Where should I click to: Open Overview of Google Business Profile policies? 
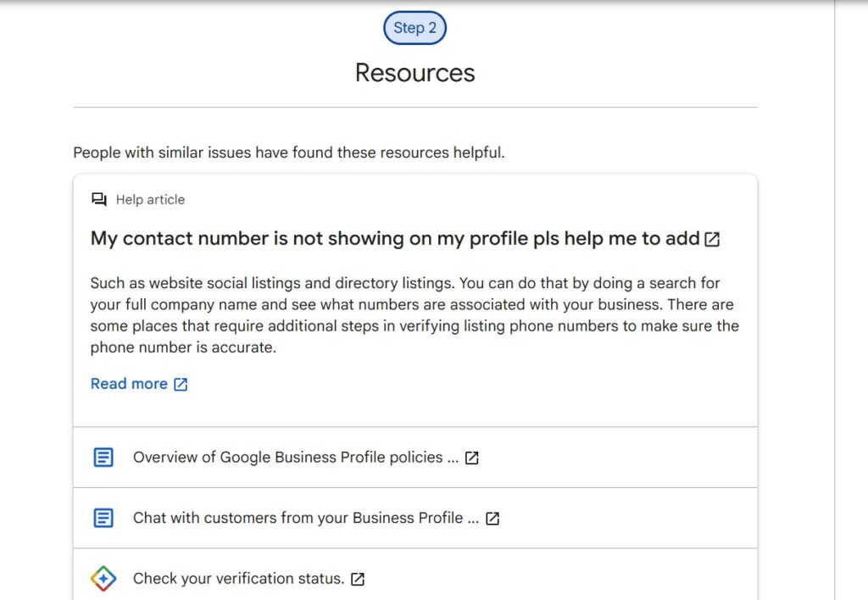click(x=295, y=458)
